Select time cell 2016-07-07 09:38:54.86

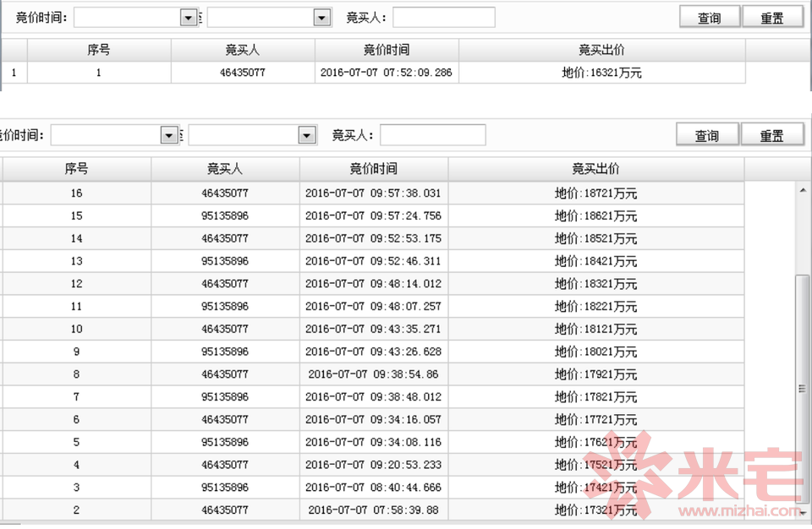373,374
